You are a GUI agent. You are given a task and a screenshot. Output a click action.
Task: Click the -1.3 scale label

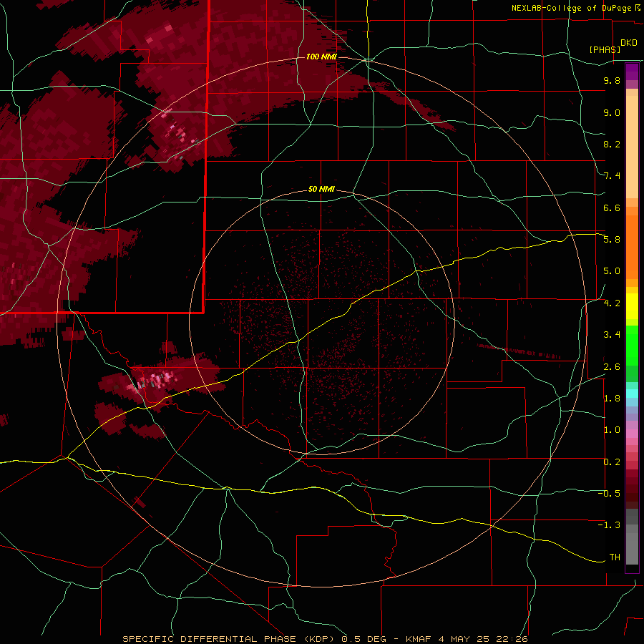pyautogui.click(x=609, y=525)
